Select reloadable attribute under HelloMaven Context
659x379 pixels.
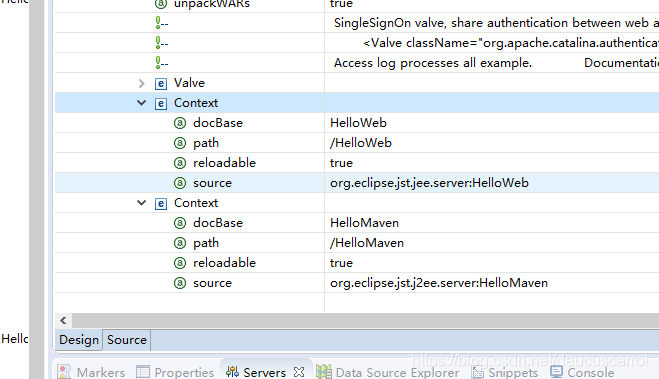coord(224,263)
